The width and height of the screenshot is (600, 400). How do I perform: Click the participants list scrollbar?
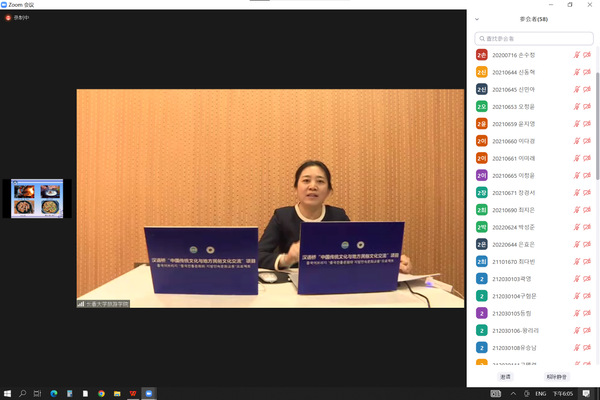597,150
